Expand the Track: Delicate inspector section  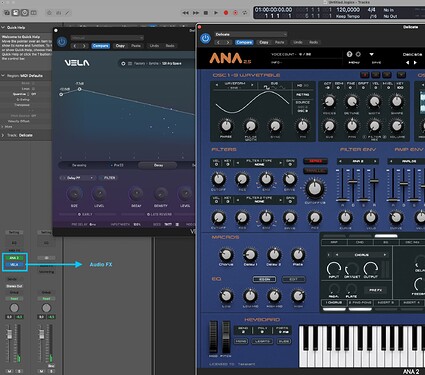point(3,135)
